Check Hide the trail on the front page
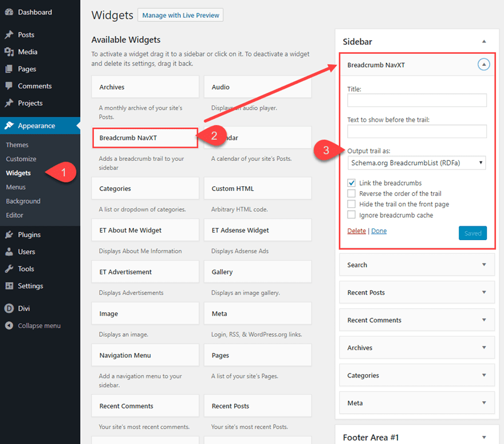This screenshot has height=444, width=504. (x=351, y=204)
